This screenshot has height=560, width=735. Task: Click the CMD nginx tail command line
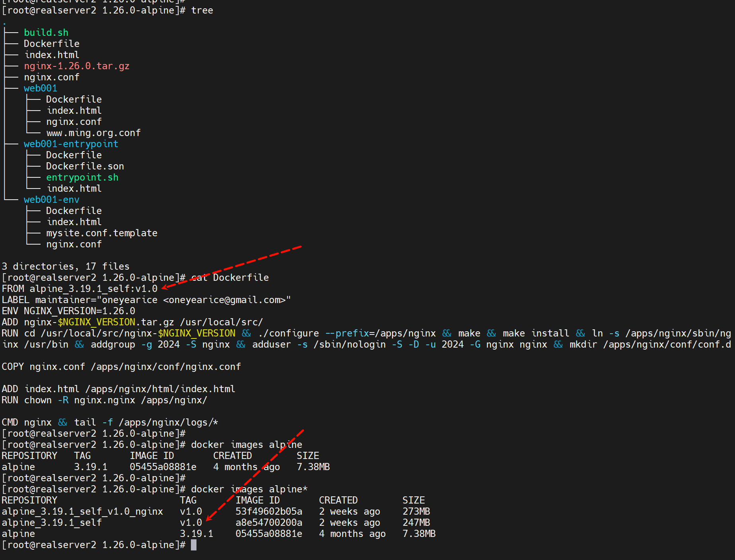(110, 422)
